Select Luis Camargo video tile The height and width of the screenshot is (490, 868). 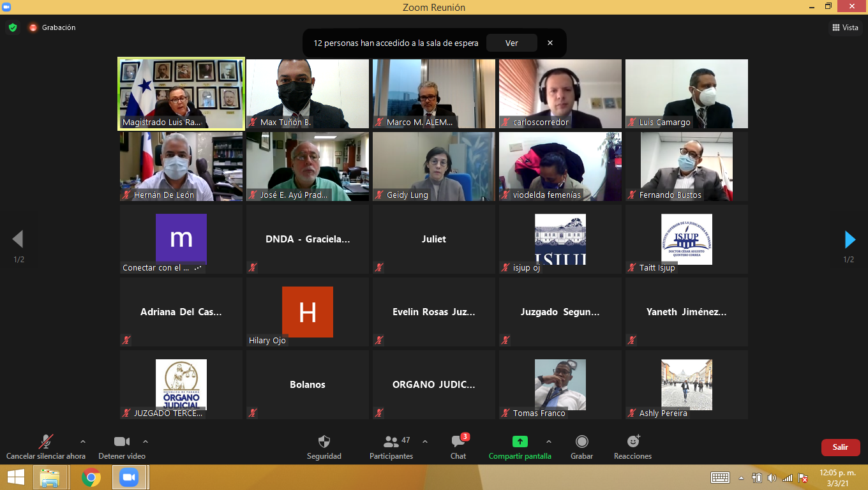click(x=687, y=94)
